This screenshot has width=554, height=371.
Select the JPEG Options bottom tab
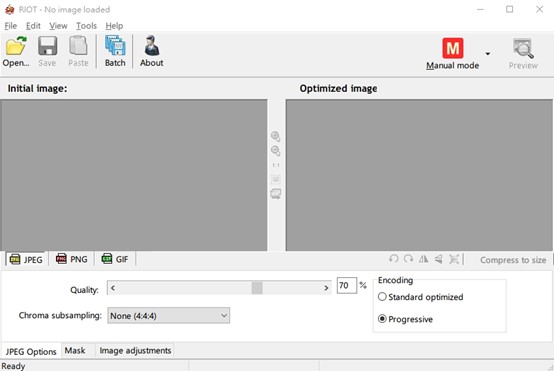31,352
